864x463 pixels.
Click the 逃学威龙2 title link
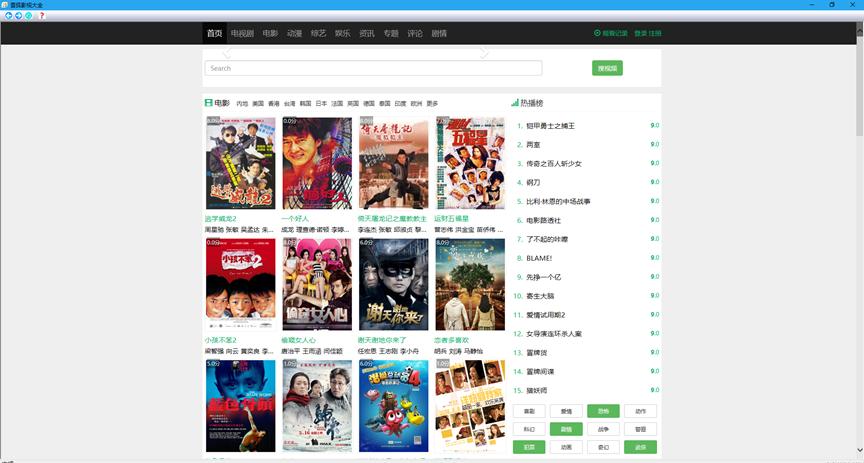(220, 219)
